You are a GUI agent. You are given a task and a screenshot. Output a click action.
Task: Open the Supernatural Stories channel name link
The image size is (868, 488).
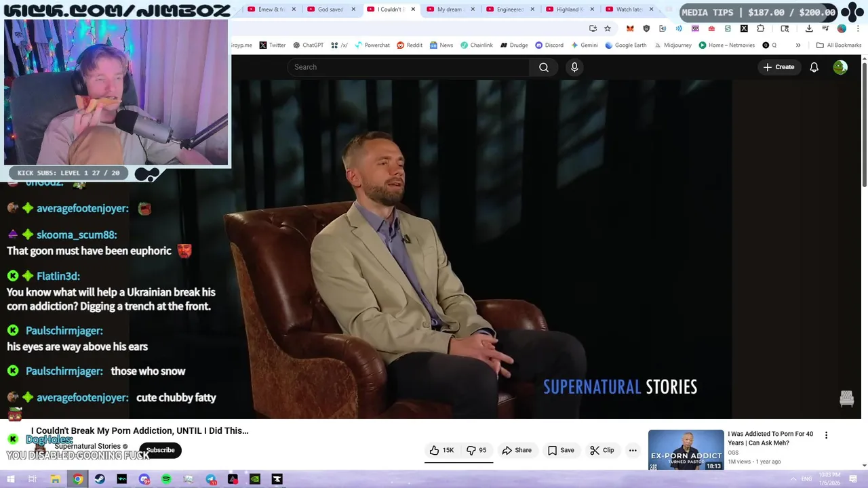(87, 446)
